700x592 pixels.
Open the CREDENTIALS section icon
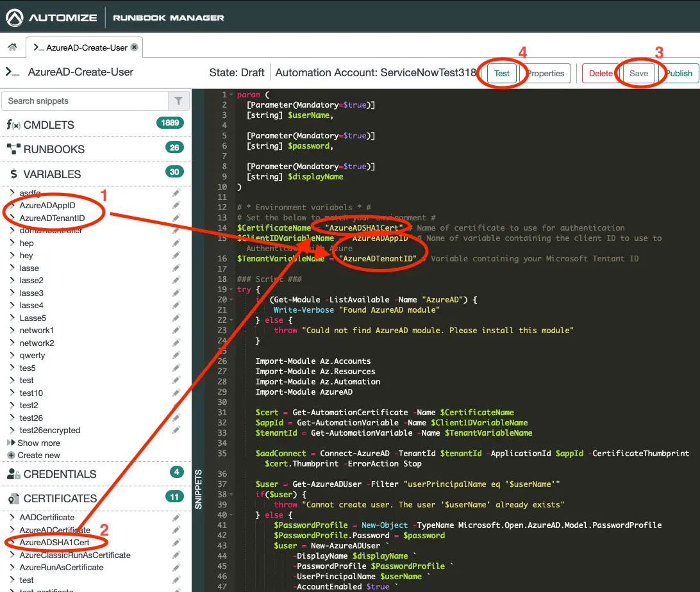[13, 473]
